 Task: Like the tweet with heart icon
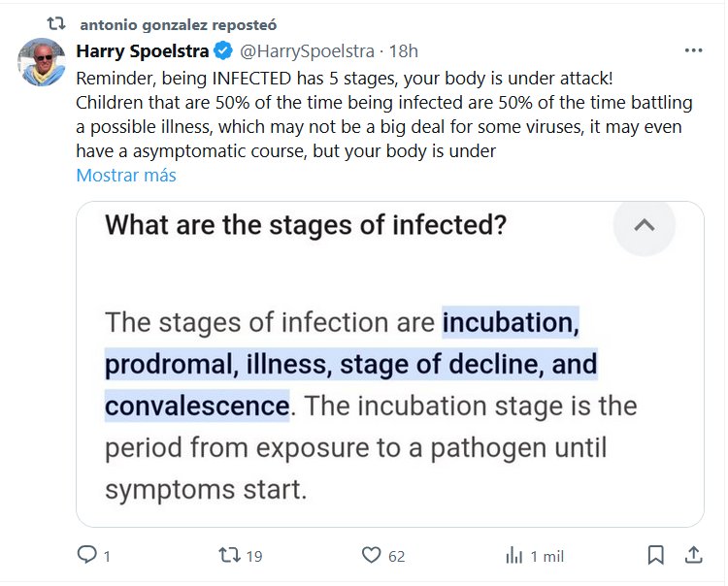tap(371, 556)
